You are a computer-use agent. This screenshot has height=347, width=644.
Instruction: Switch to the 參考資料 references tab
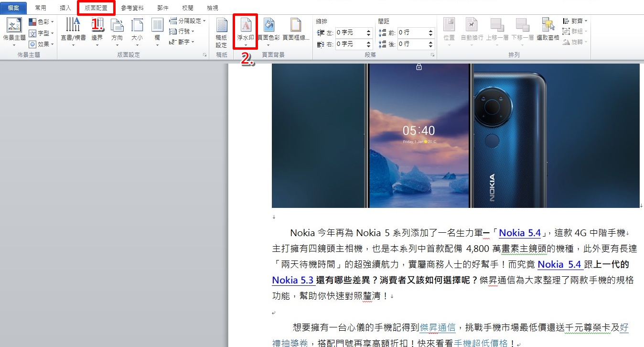(x=132, y=8)
